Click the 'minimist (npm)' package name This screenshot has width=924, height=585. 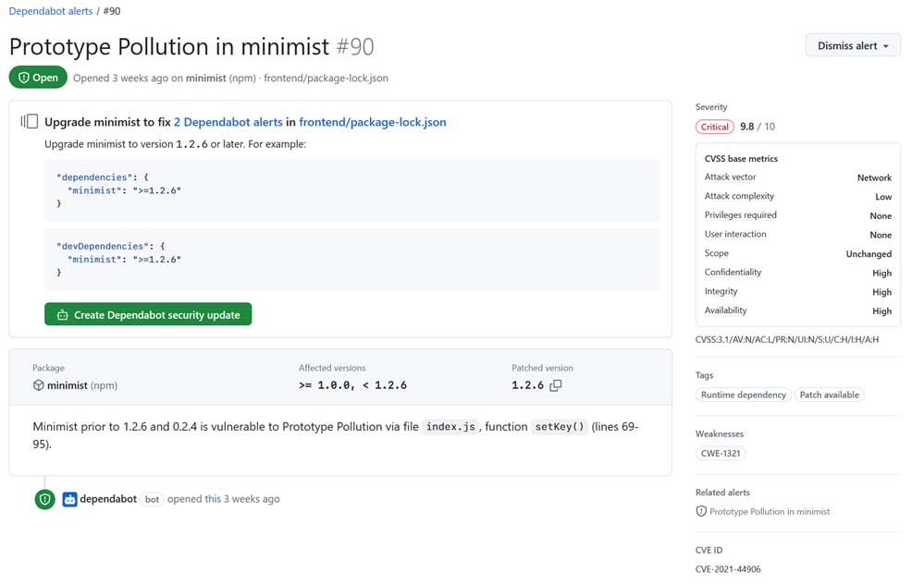point(82,385)
